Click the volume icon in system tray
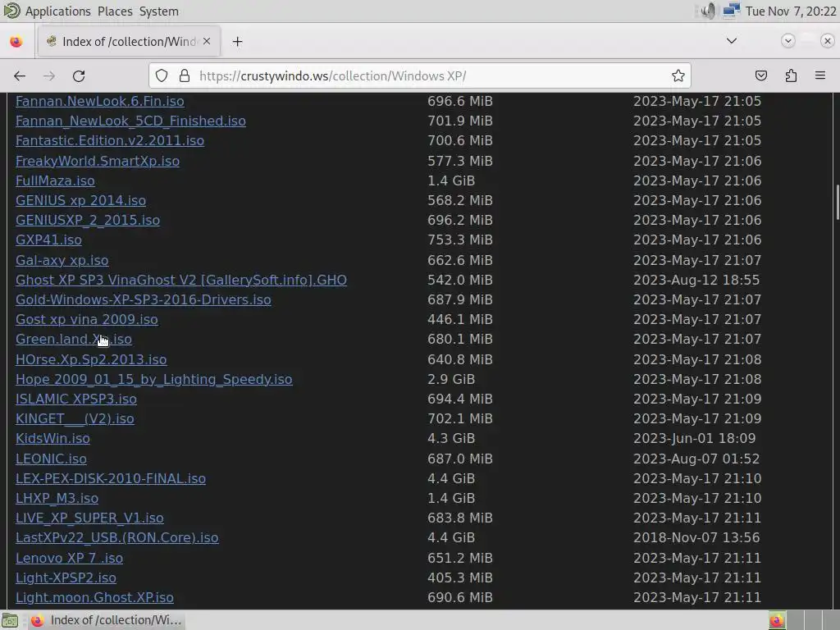Screen dimensions: 840x630 coord(708,11)
